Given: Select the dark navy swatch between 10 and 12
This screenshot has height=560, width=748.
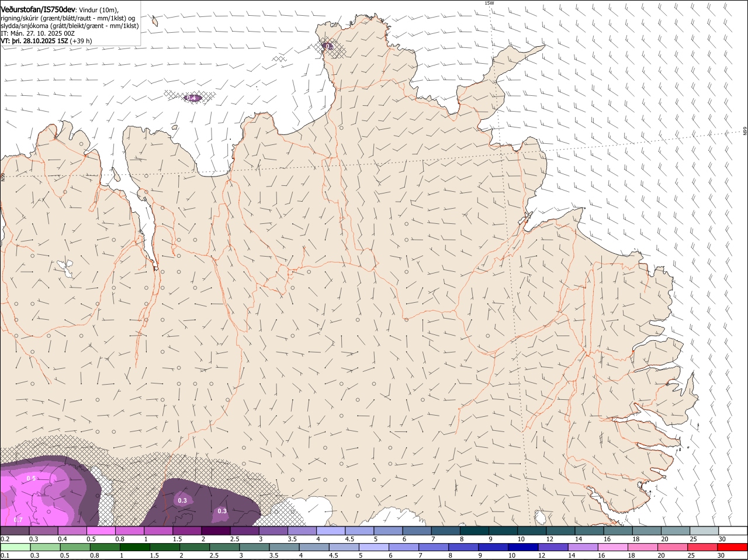Looking at the screenshot, I should point(523,547).
